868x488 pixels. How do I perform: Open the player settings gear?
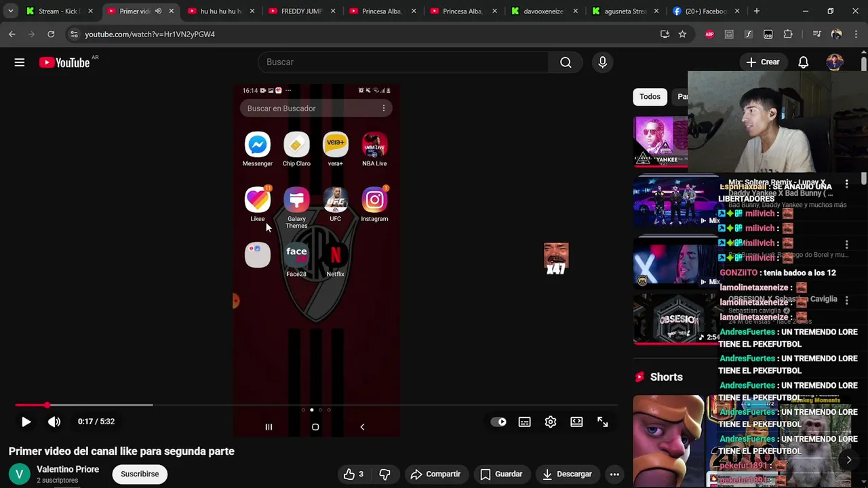(x=551, y=422)
